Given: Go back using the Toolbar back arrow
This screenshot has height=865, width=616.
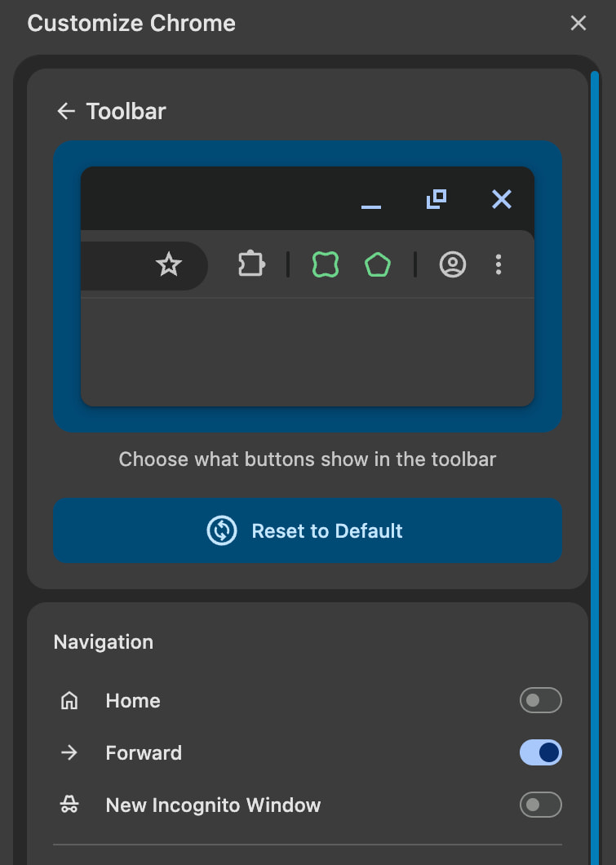Looking at the screenshot, I should point(66,111).
